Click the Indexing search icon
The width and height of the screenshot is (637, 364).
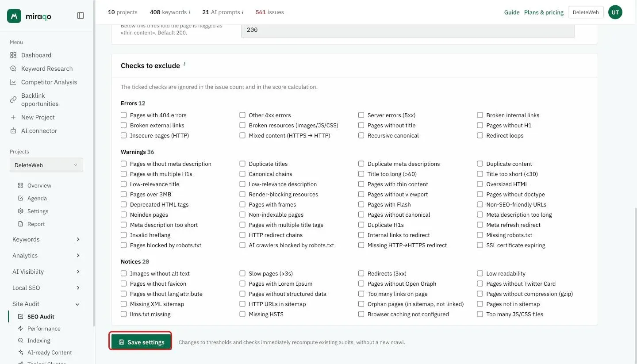click(20, 341)
